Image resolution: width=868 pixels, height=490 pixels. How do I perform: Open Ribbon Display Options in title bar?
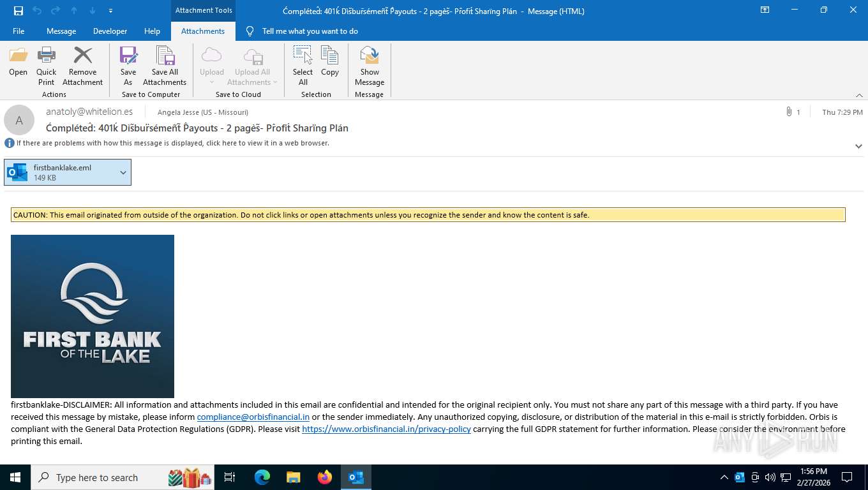point(765,10)
